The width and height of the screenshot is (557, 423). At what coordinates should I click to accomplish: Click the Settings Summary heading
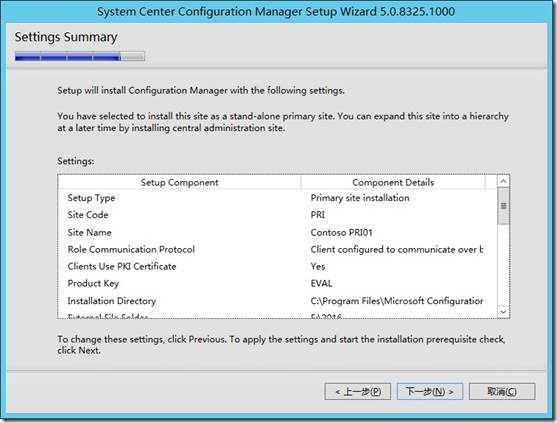pos(66,37)
